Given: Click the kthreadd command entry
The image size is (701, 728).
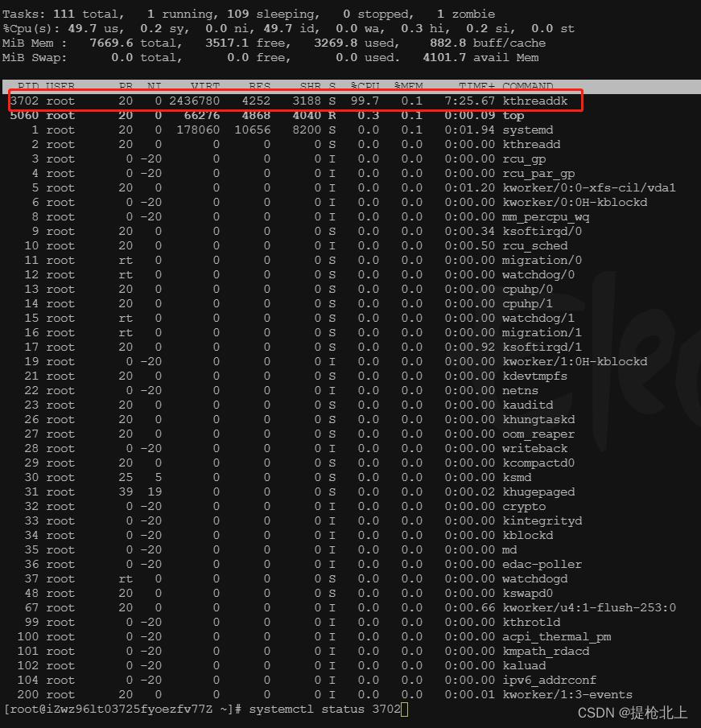Looking at the screenshot, I should 531,144.
